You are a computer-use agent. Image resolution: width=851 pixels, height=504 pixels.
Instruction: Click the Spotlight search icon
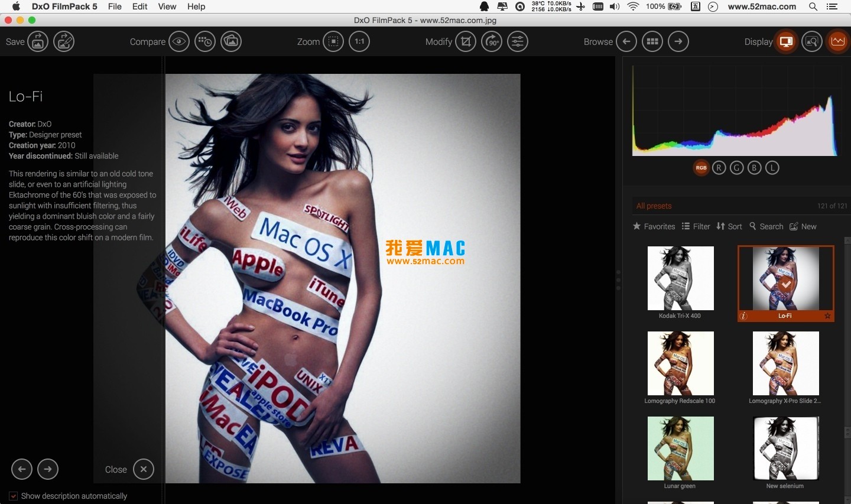point(813,6)
